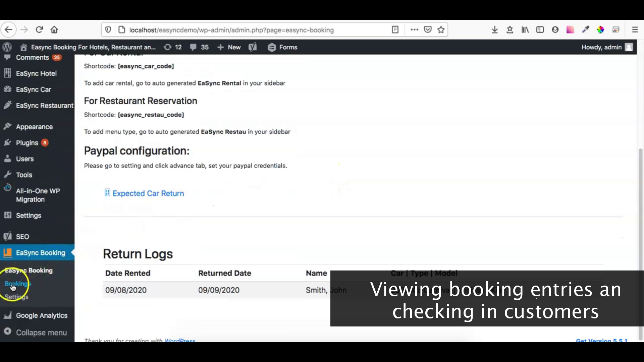Image resolution: width=644 pixels, height=362 pixels.
Task: Toggle the shield tracking protection icon
Action: (x=108, y=29)
